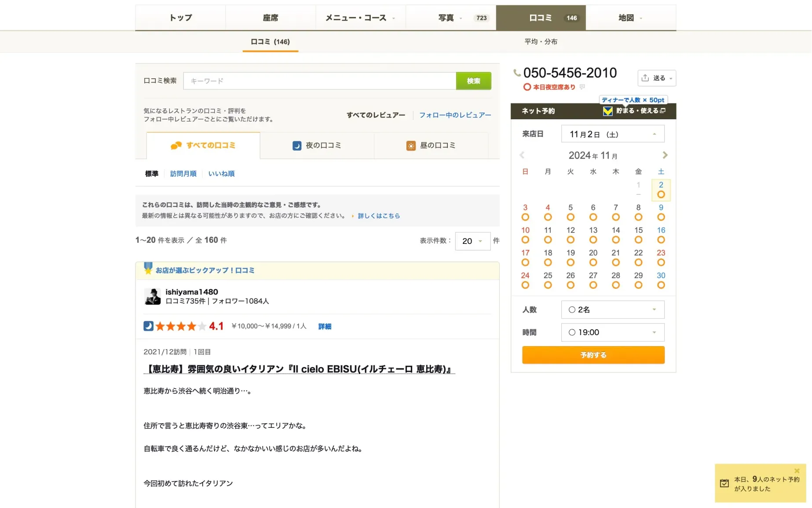Select the 昼の口コミ filter tab

[431, 145]
